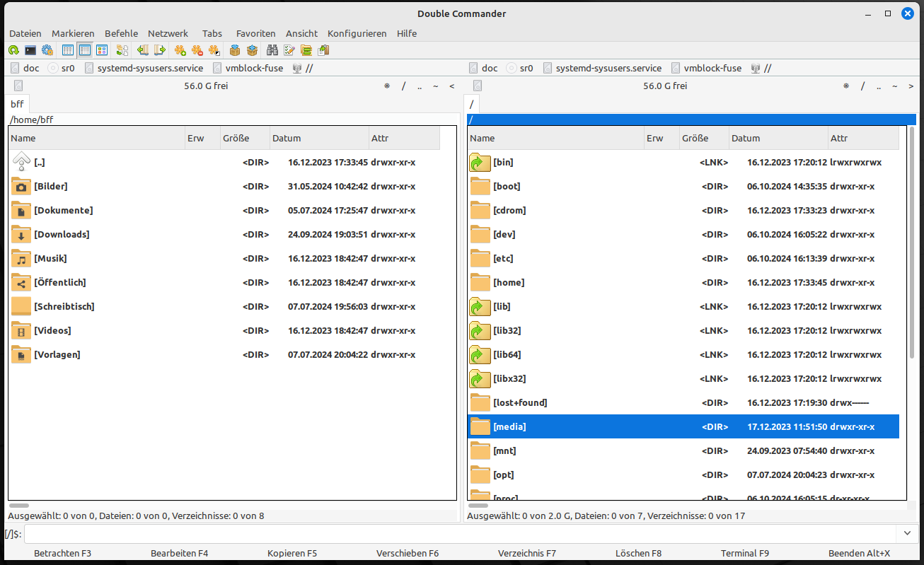Open the Netzwerk menu
The image size is (924, 565).
168,33
